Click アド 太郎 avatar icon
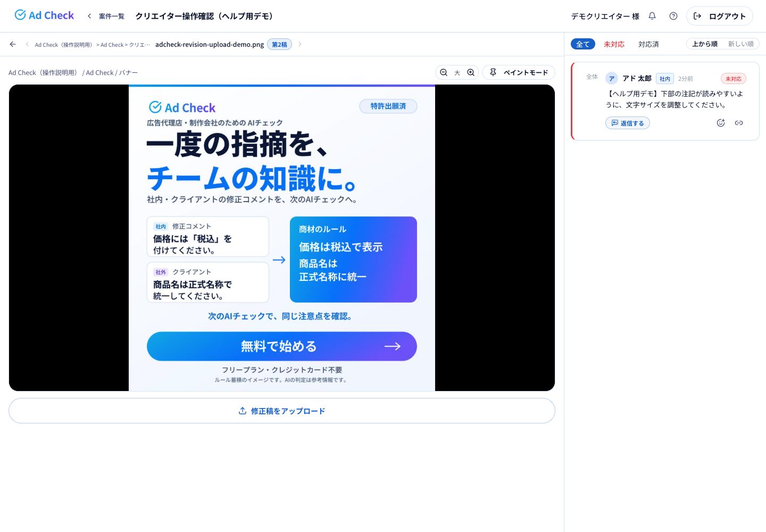 click(x=612, y=78)
